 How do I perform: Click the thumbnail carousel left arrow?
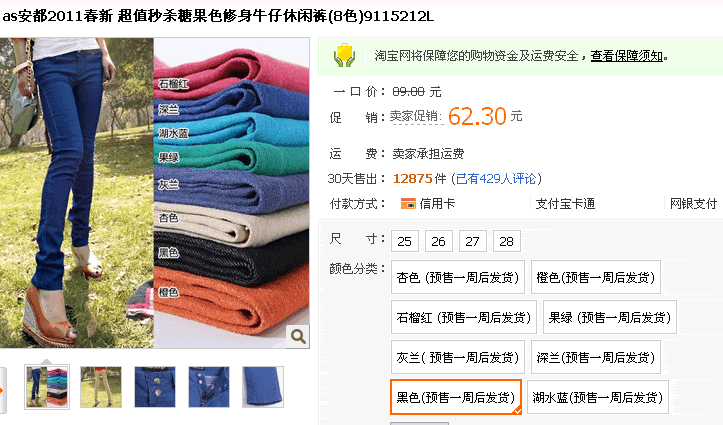point(2,390)
